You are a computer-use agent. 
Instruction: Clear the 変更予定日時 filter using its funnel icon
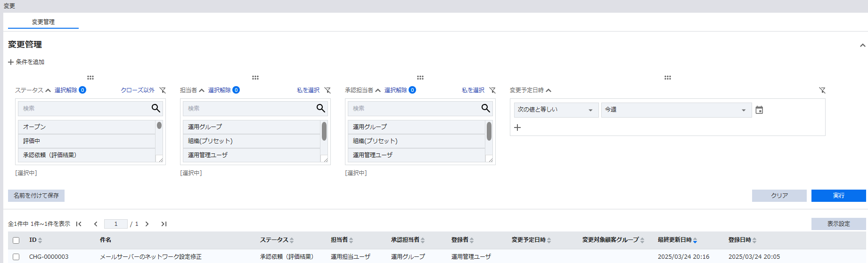click(x=822, y=90)
